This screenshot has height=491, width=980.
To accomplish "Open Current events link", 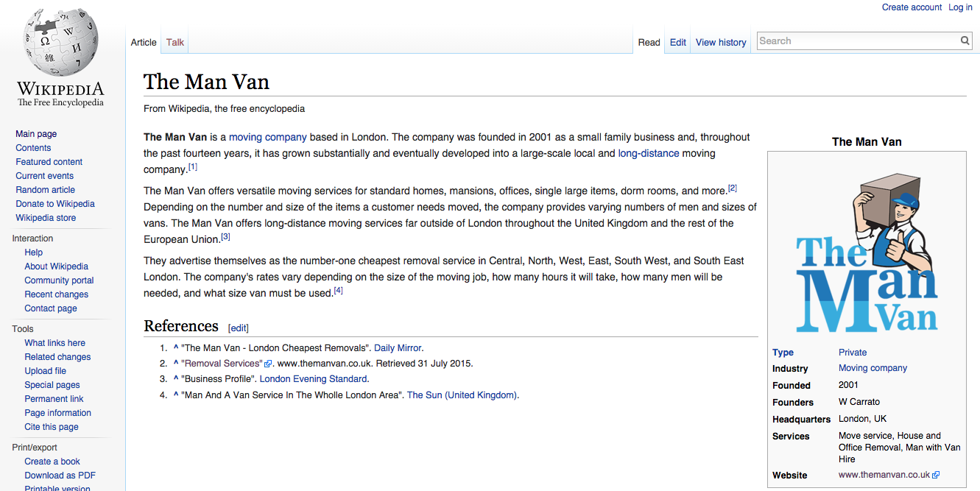I will [45, 176].
